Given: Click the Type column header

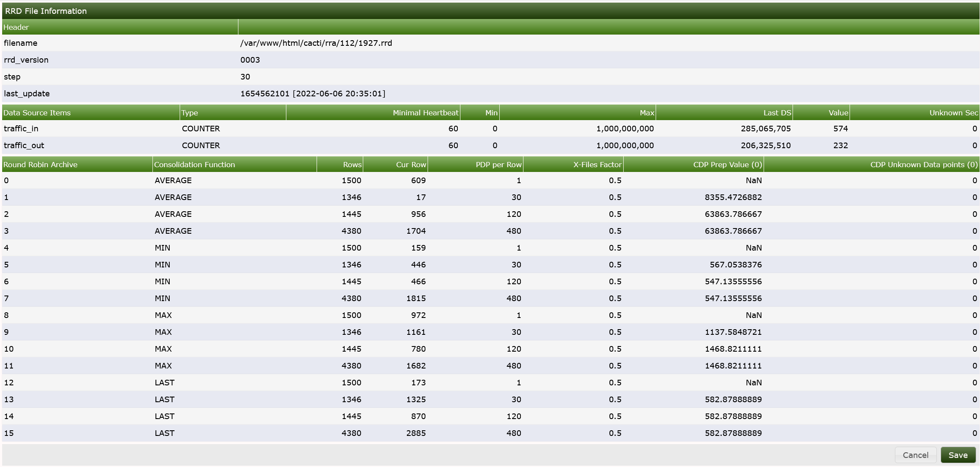Looking at the screenshot, I should 233,113.
